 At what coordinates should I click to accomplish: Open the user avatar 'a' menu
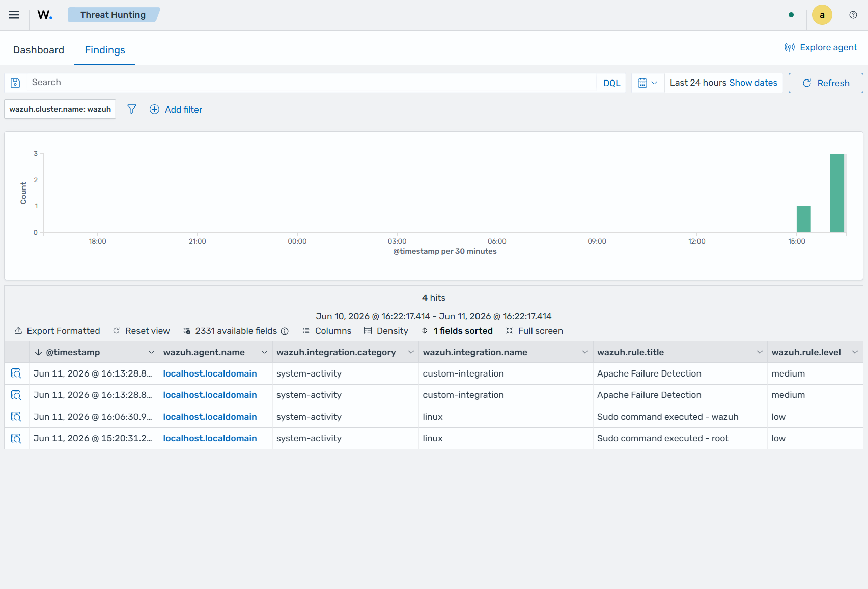(822, 15)
